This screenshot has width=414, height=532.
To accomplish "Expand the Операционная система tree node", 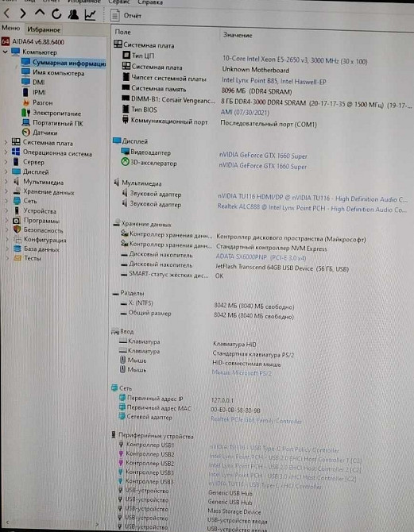I will pos(6,152).
